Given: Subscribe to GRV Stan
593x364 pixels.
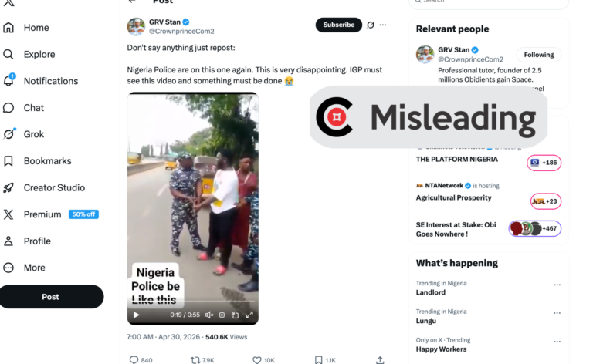Looking at the screenshot, I should 338,25.
